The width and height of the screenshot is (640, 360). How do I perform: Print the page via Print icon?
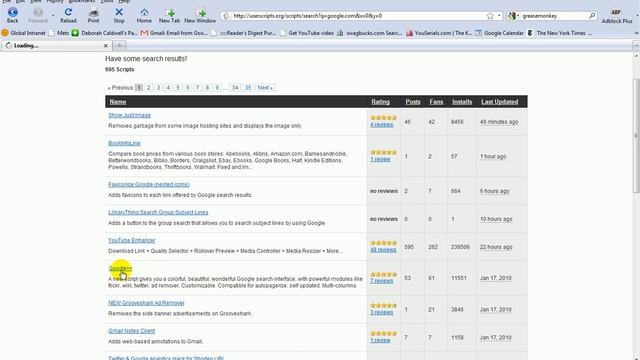[93, 15]
